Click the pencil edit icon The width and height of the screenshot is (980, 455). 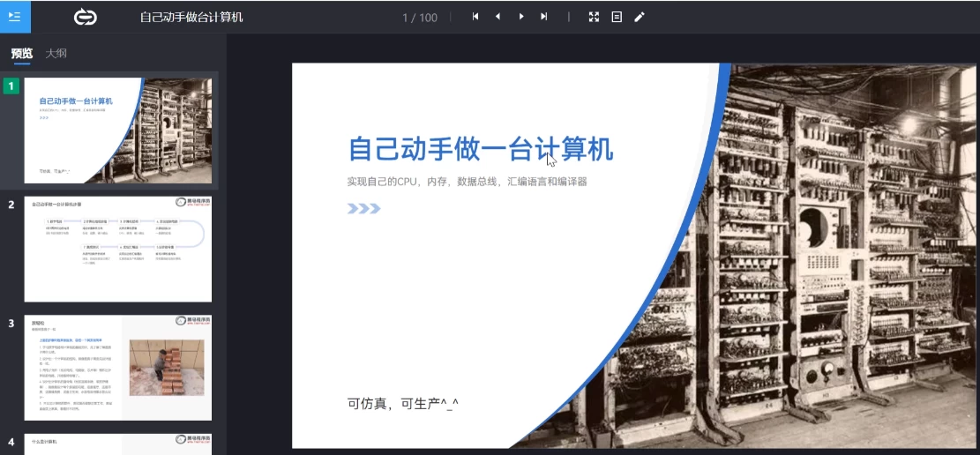pyautogui.click(x=640, y=17)
